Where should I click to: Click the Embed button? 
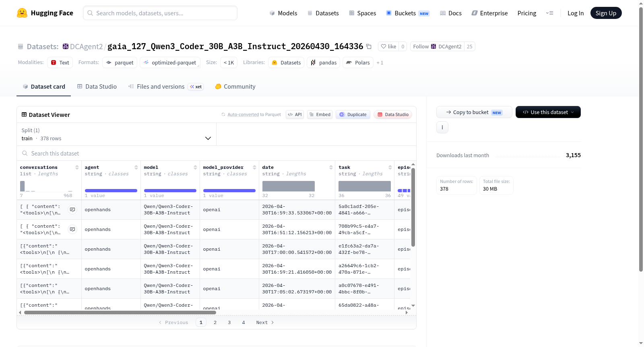pyautogui.click(x=320, y=114)
